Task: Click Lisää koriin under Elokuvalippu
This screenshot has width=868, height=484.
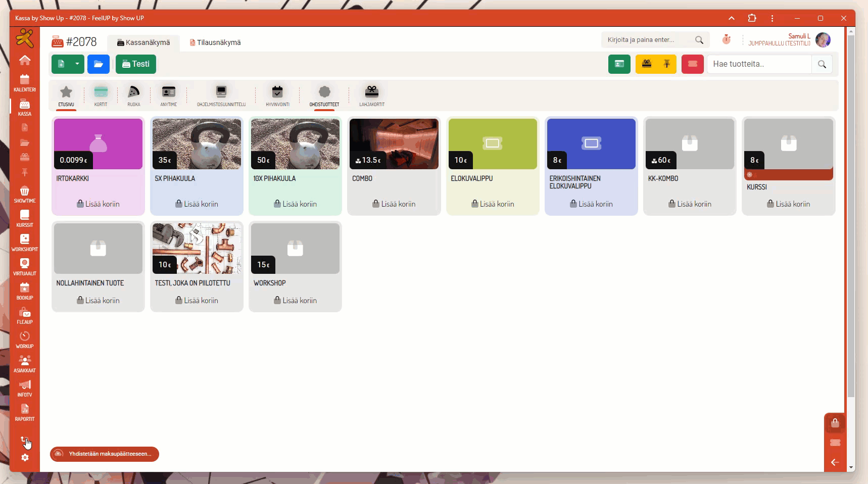Action: [x=493, y=204]
